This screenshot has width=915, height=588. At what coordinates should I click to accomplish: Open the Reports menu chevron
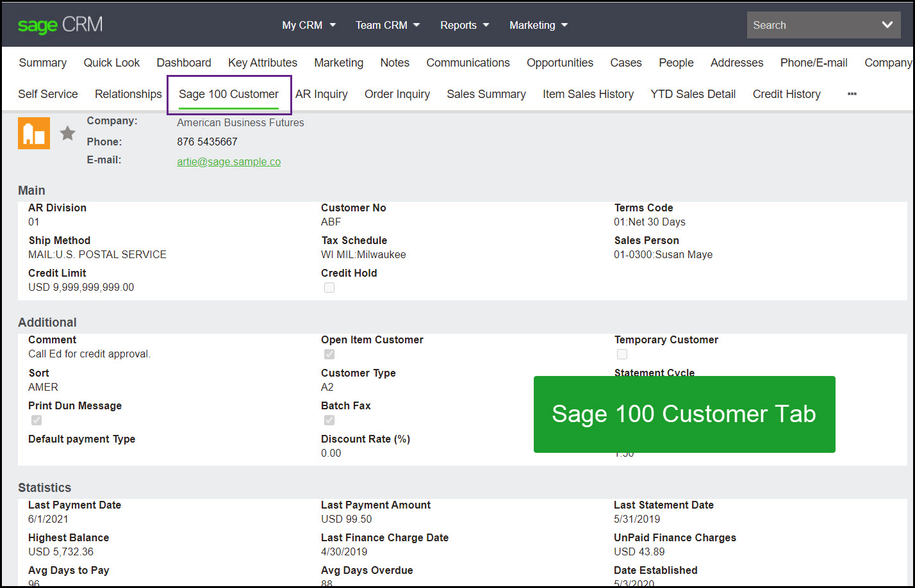pyautogui.click(x=487, y=25)
